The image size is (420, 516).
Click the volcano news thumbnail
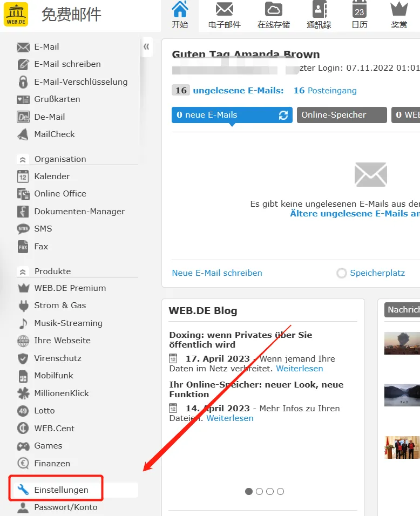coord(402,343)
